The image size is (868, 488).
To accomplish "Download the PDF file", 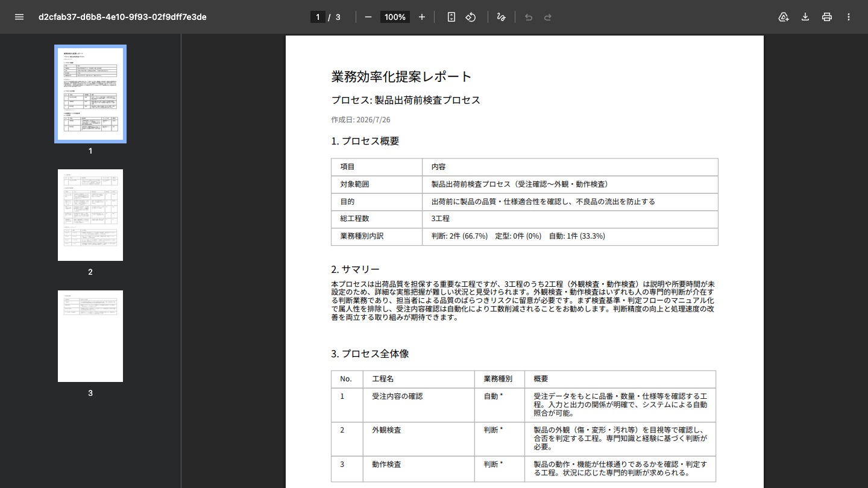I will pyautogui.click(x=805, y=17).
